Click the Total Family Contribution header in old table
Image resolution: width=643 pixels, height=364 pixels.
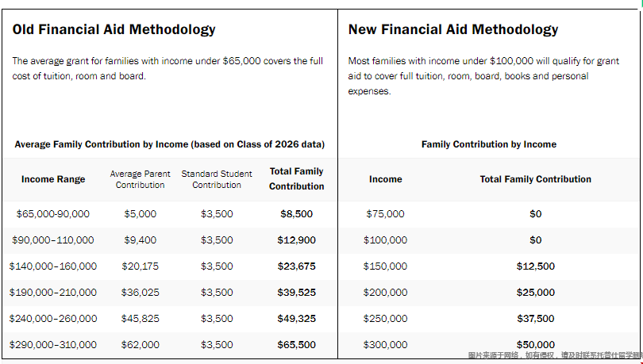(297, 178)
